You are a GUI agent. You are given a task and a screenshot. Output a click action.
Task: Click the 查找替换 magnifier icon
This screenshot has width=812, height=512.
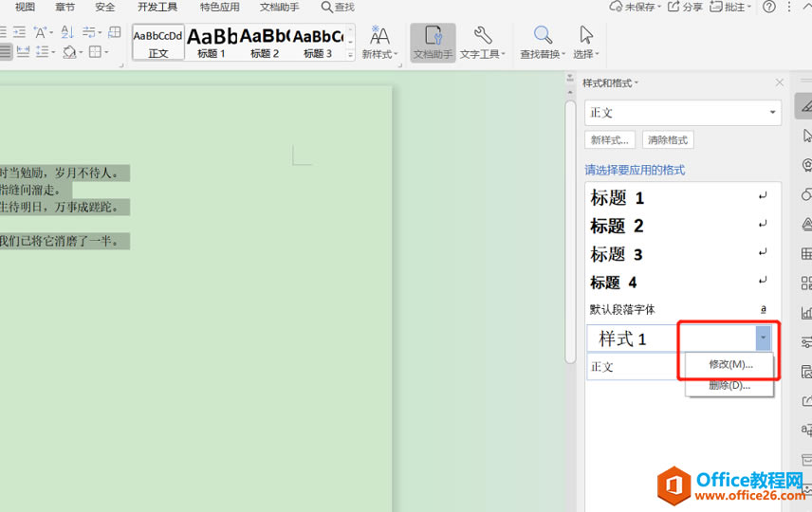[543, 36]
